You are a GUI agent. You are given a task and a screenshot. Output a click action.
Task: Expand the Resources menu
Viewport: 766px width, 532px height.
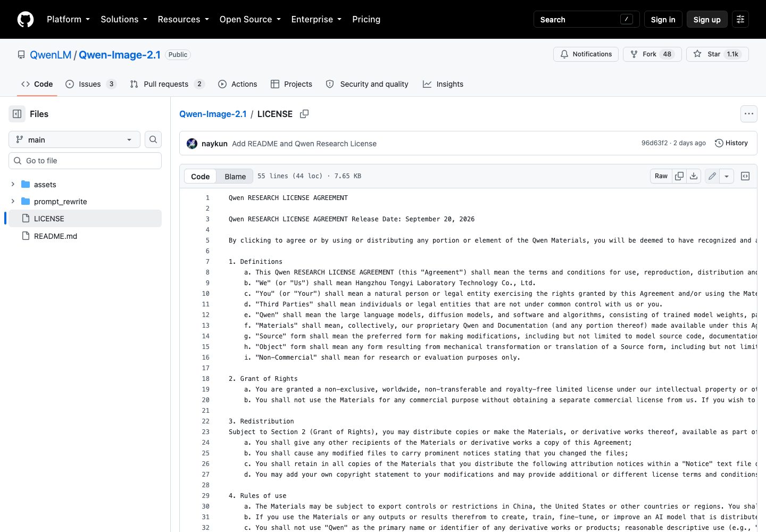click(x=183, y=19)
